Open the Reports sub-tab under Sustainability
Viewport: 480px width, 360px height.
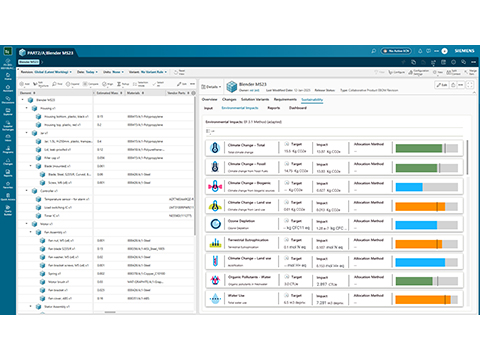click(274, 108)
